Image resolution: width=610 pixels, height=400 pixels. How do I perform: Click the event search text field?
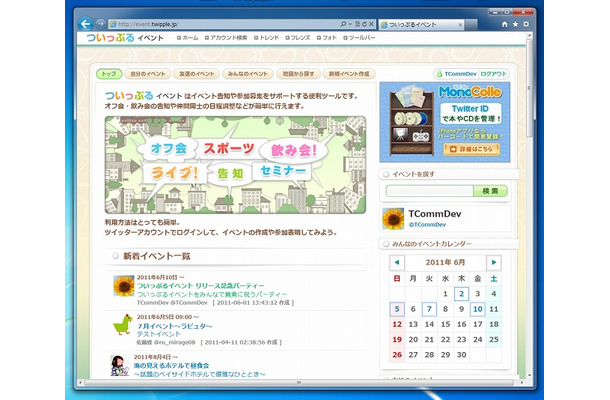pyautogui.click(x=429, y=191)
